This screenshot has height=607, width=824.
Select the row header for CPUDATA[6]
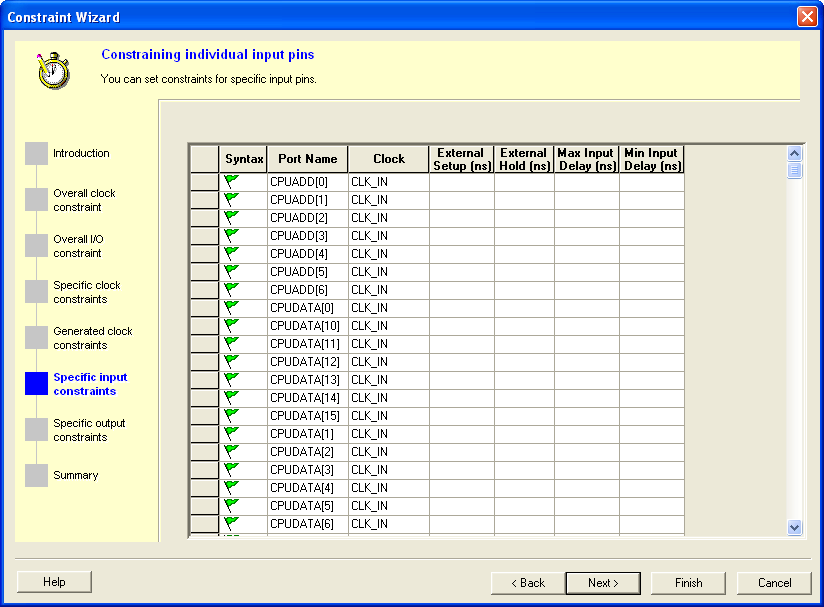pos(204,523)
